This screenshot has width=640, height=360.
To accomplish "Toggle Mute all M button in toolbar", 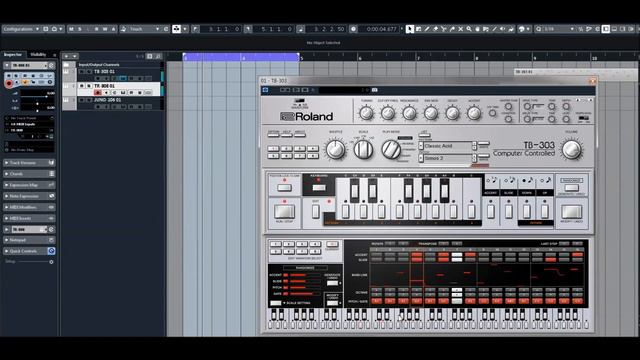I will pyautogui.click(x=71, y=29).
